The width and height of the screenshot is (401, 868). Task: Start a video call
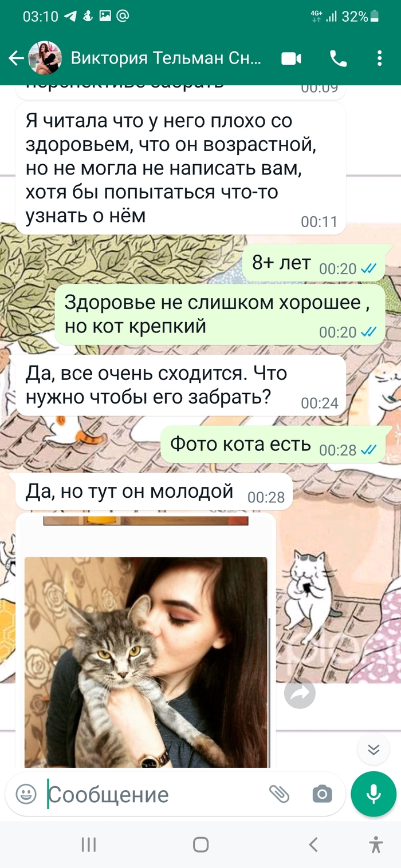tap(292, 58)
